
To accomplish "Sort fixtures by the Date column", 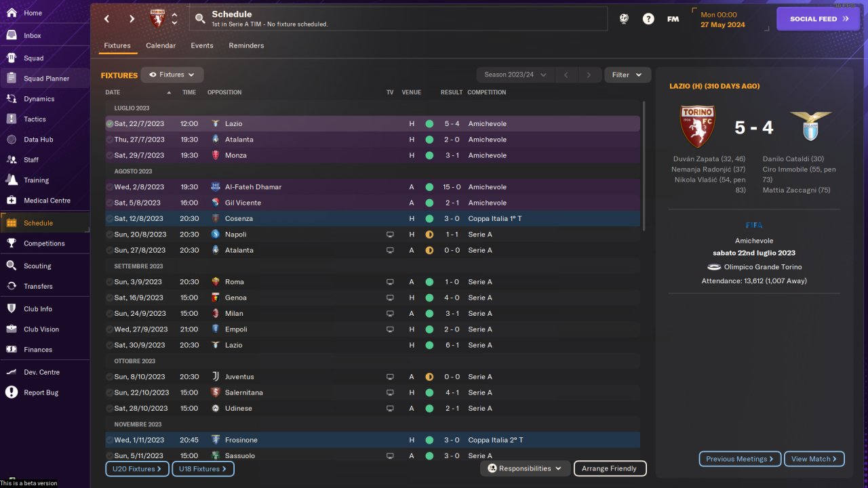I will (x=138, y=92).
